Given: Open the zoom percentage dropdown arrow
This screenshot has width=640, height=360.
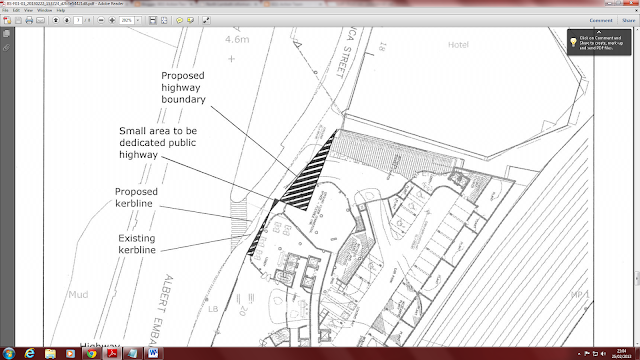Looking at the screenshot, I should point(138,20).
